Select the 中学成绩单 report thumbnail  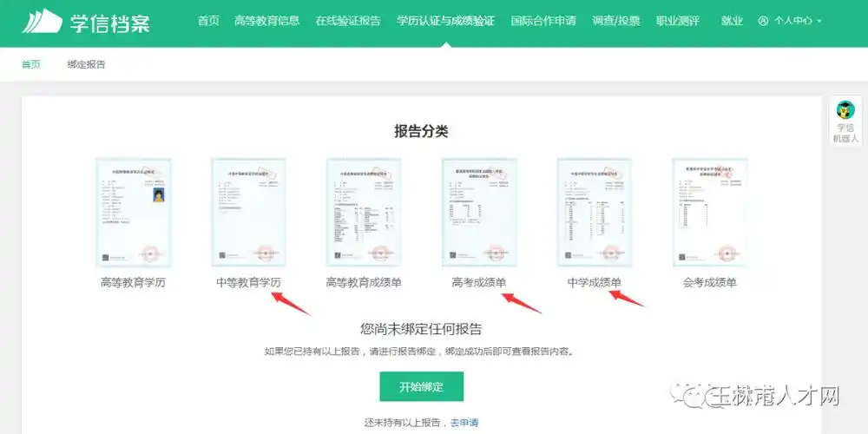click(595, 213)
